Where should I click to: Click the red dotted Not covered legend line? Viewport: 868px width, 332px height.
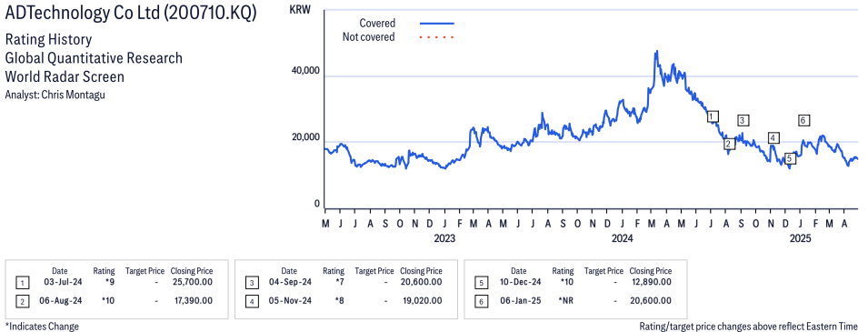[x=437, y=37]
